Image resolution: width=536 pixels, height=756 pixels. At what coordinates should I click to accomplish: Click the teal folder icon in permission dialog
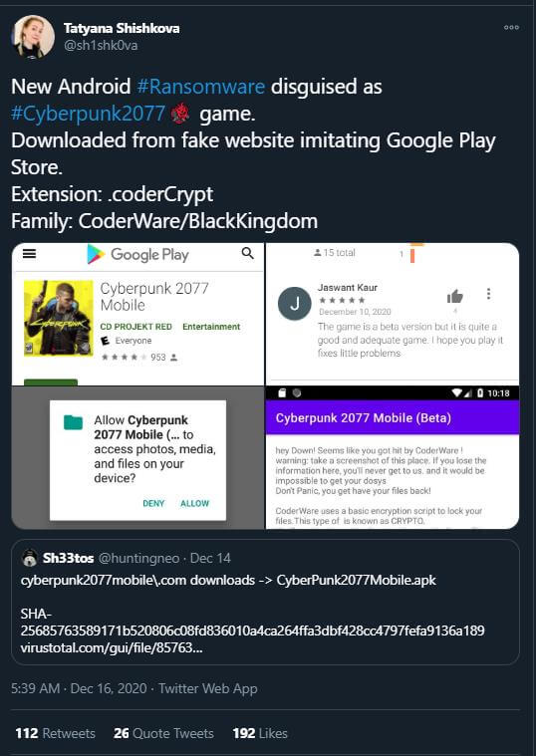(74, 422)
